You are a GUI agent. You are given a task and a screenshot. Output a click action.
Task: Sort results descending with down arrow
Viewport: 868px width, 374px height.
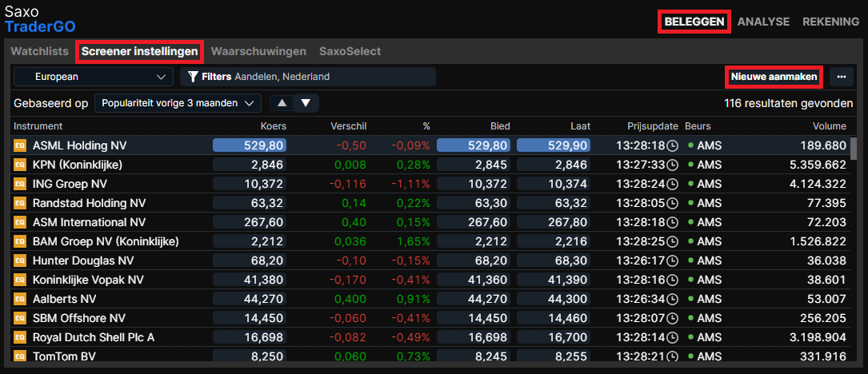click(x=306, y=103)
